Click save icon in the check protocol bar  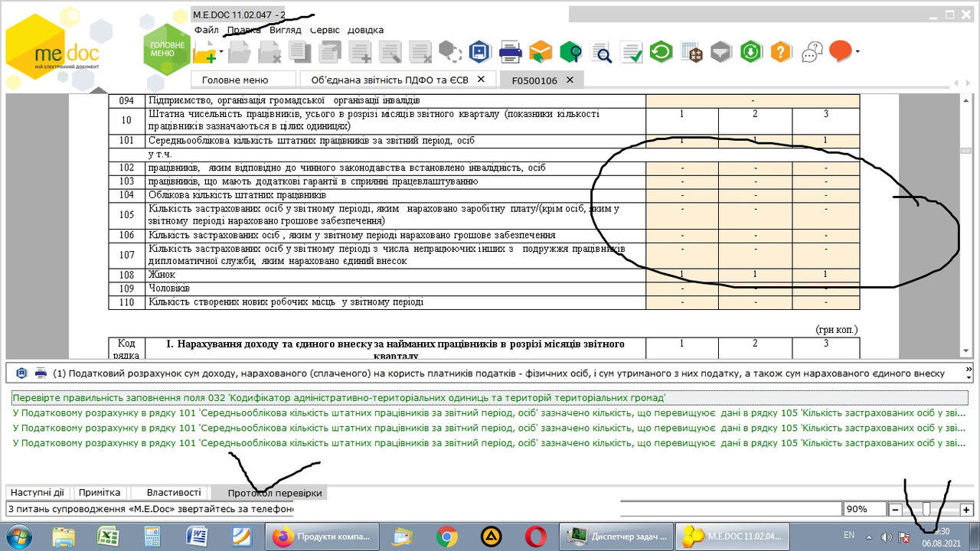[21, 373]
